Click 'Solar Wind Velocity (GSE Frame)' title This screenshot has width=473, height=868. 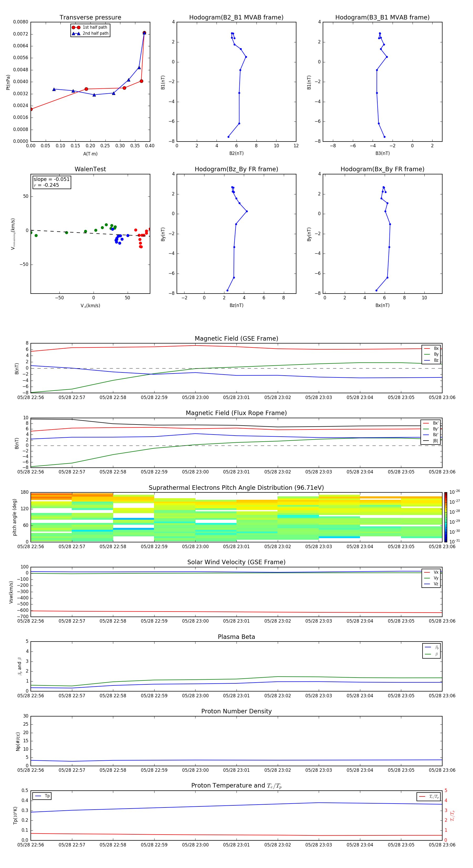tap(236, 562)
